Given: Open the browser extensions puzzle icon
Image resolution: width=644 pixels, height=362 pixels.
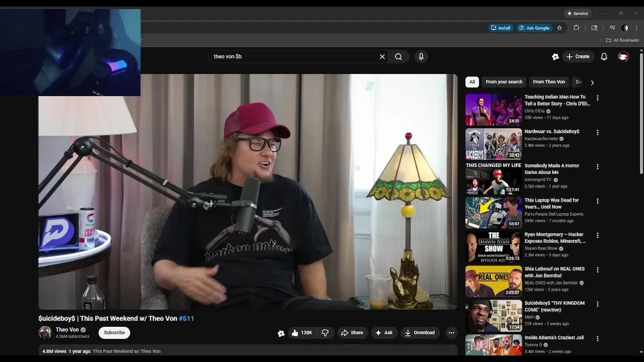Looking at the screenshot, I should (577, 28).
